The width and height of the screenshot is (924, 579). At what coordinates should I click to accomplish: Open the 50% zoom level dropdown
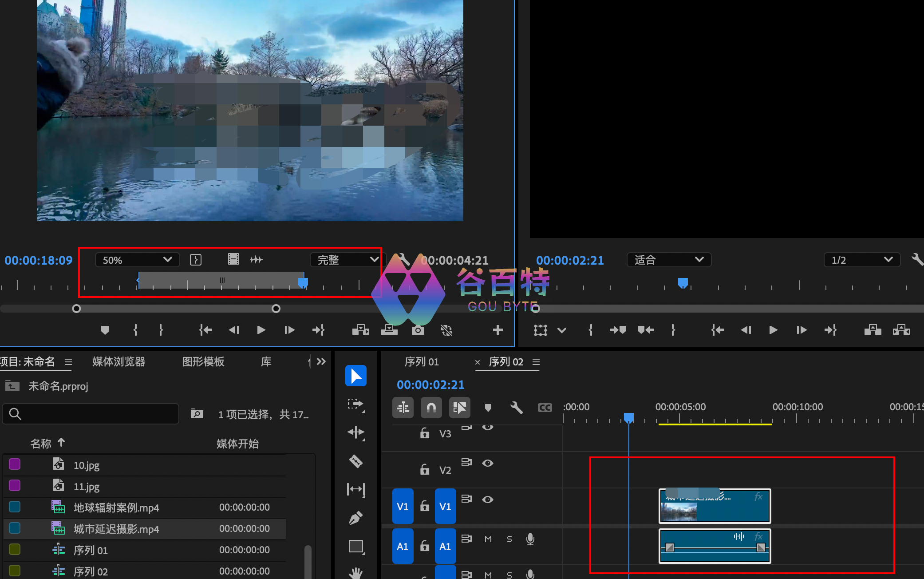point(137,260)
